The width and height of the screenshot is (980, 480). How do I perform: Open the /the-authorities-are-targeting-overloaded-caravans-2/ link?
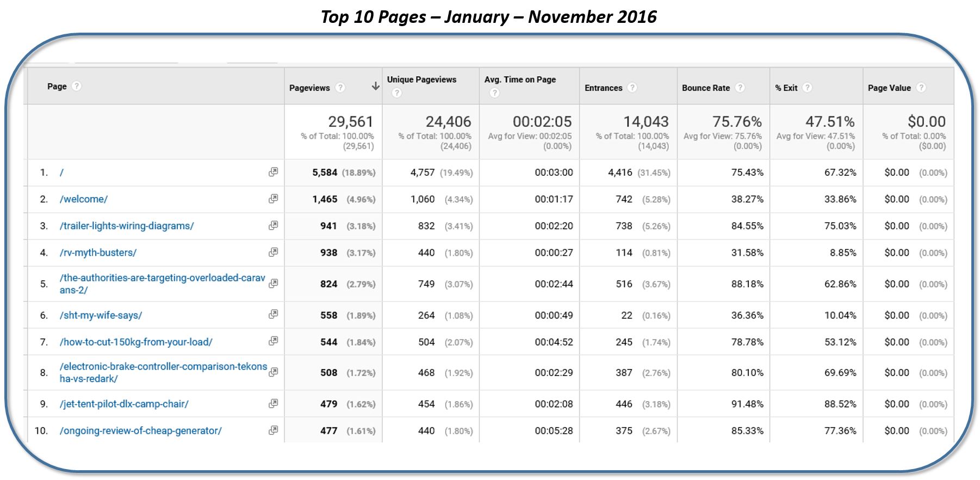(163, 284)
